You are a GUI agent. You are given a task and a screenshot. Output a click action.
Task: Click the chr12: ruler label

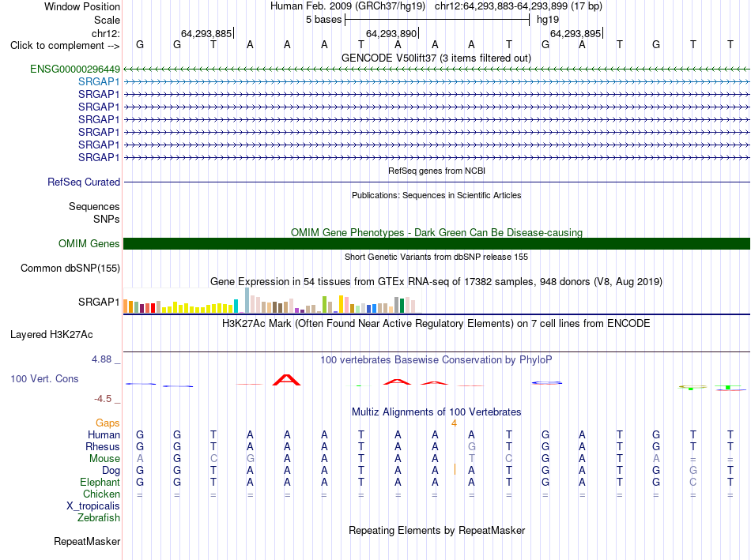click(x=105, y=33)
